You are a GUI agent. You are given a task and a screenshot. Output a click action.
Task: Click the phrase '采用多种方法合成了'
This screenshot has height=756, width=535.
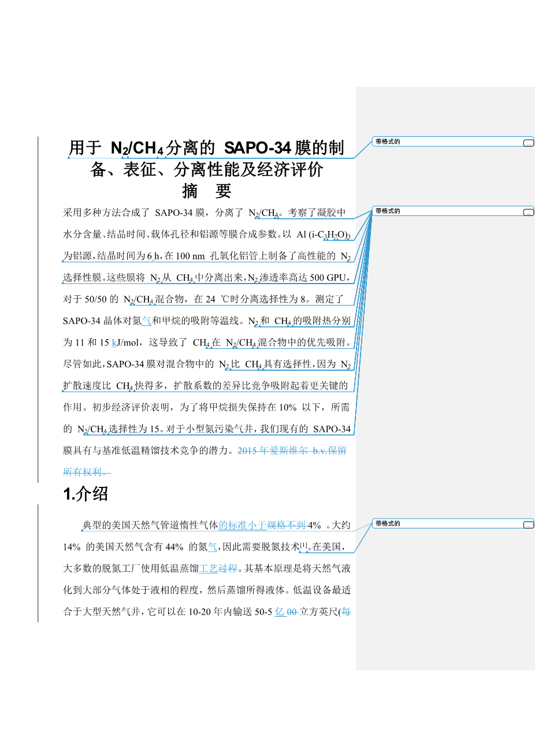click(x=107, y=213)
